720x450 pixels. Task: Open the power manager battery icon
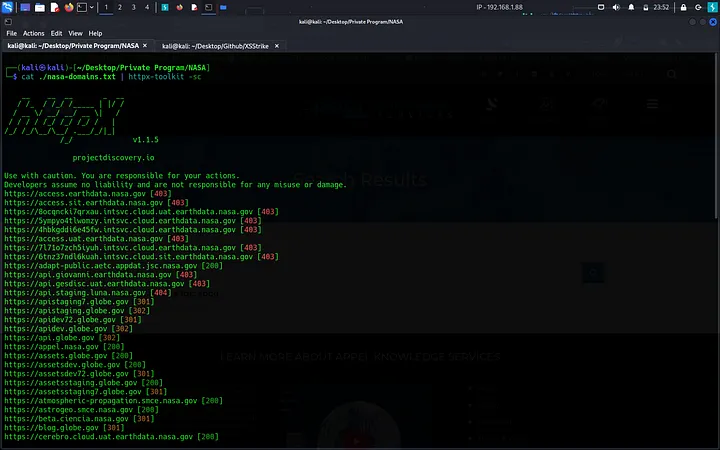coord(646,7)
